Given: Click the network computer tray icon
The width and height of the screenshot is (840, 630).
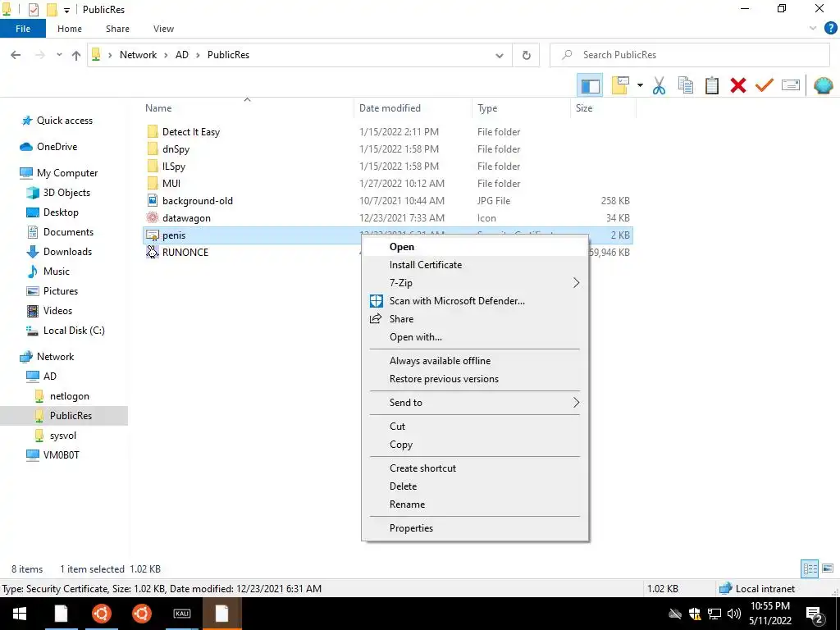Looking at the screenshot, I should coord(714,614).
